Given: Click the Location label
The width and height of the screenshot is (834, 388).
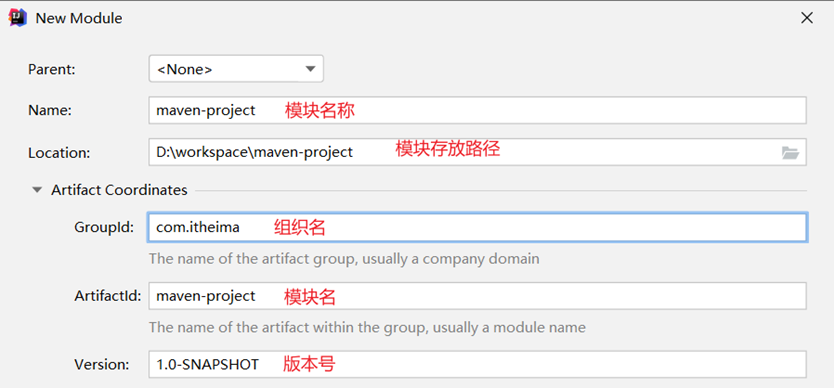Looking at the screenshot, I should tap(59, 153).
